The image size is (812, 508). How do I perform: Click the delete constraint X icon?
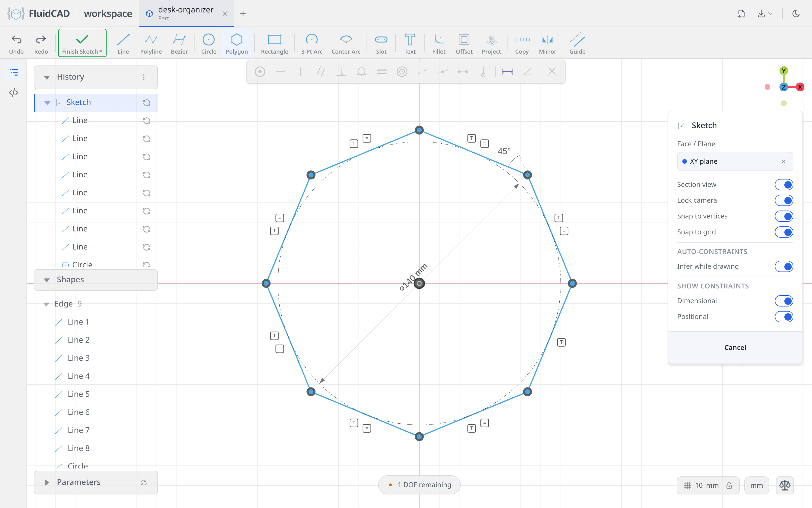[x=552, y=72]
